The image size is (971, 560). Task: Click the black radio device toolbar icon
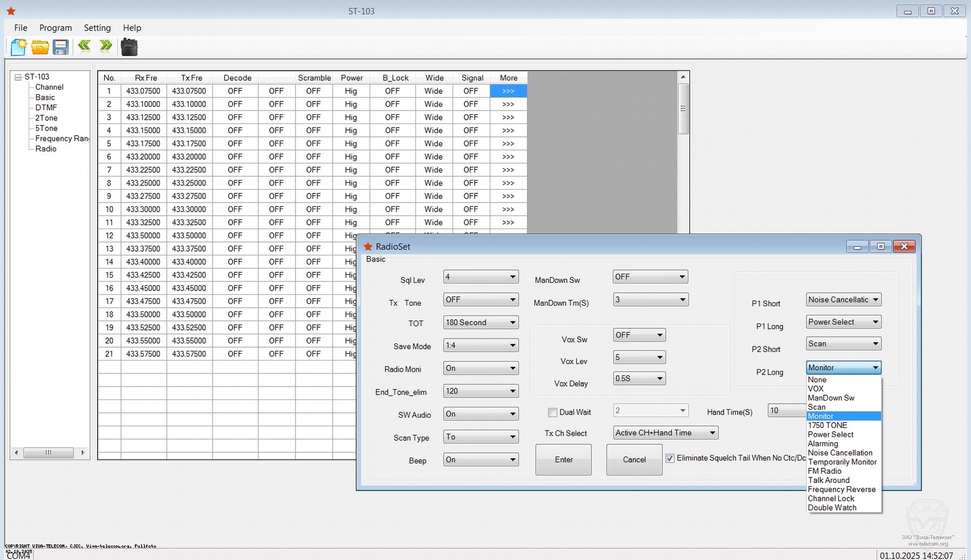click(x=129, y=47)
